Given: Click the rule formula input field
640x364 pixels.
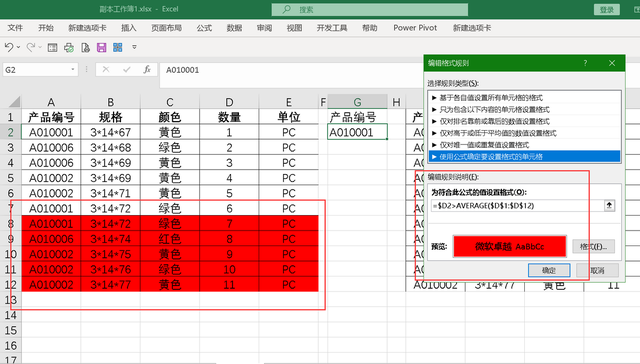Looking at the screenshot, I should pyautogui.click(x=518, y=206).
